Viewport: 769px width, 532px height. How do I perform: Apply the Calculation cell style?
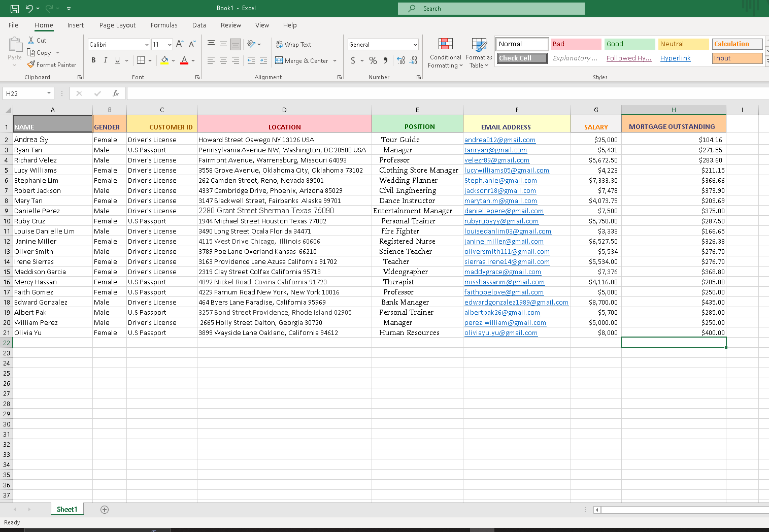(x=738, y=44)
